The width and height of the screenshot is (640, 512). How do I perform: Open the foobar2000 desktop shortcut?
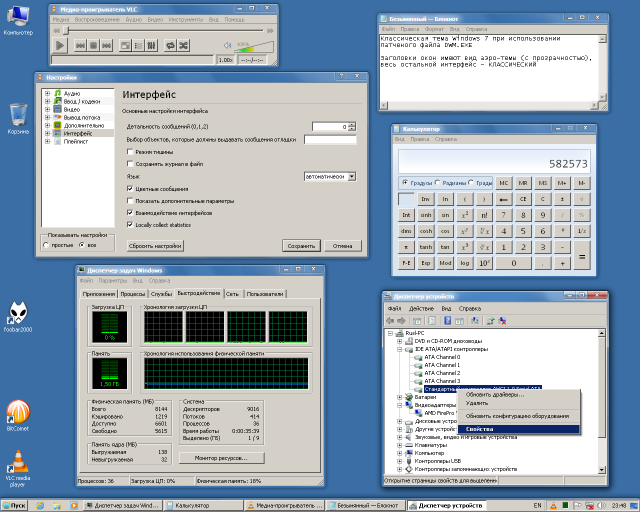pos(18,312)
